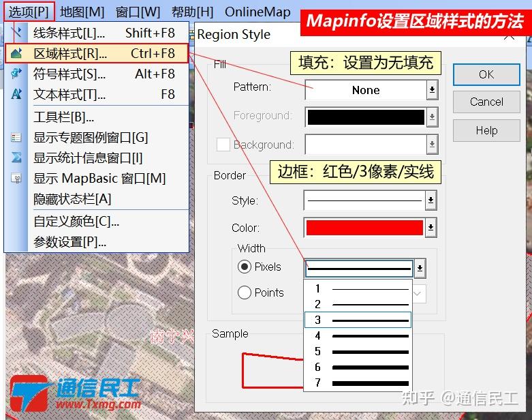
Task: Click the Pattern field showing None
Action: coord(366,90)
